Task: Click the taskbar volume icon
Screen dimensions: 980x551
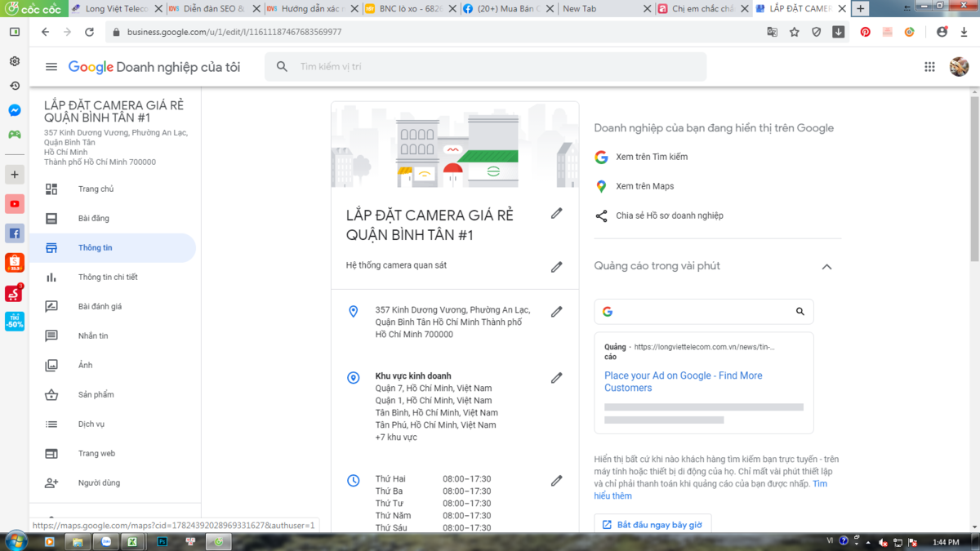Action: (883, 542)
